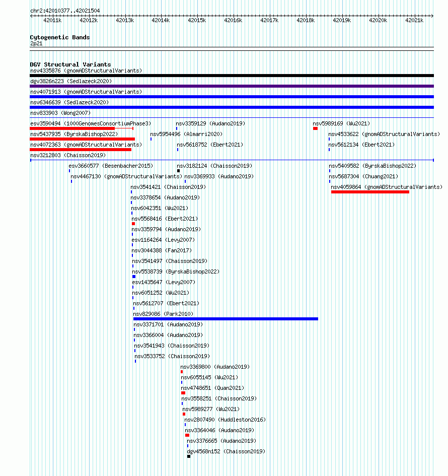Select nsv3369800 (Audano2019) variant label

[x=215, y=367]
